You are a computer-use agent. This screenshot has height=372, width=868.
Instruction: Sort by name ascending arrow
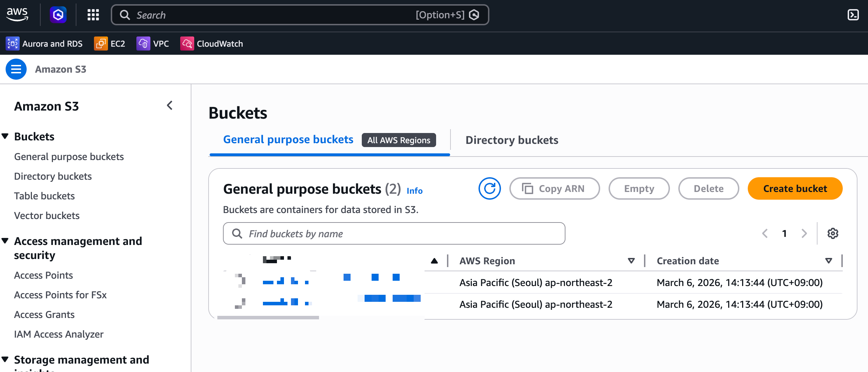tap(434, 261)
